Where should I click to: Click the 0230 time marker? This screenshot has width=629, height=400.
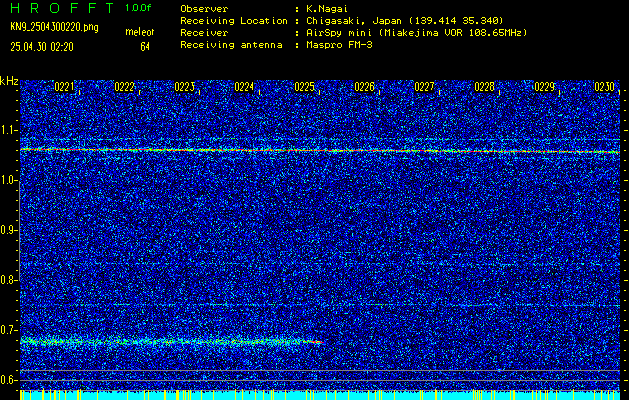[x=605, y=87]
